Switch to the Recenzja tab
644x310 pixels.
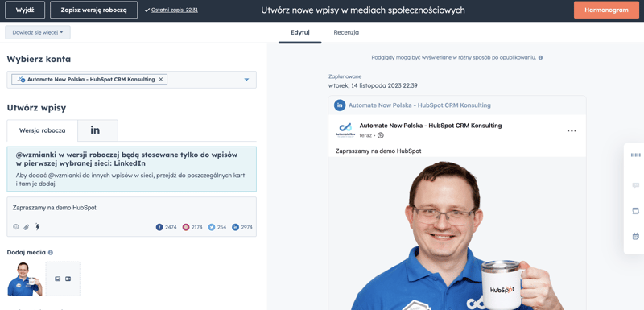click(346, 32)
